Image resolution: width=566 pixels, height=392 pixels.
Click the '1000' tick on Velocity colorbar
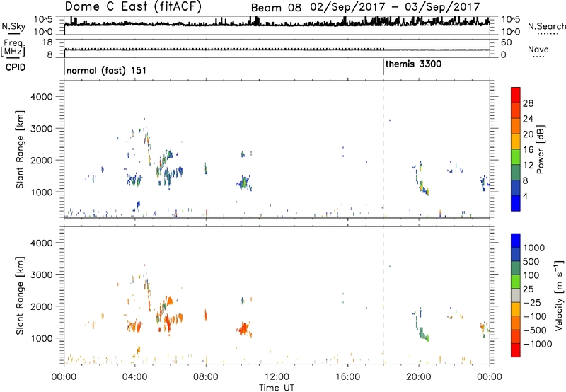(534, 248)
